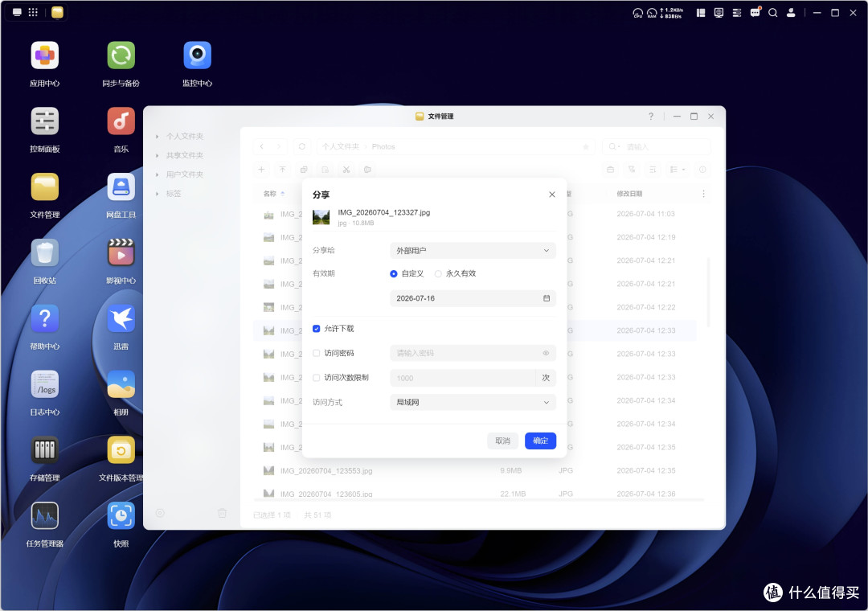Click the info icon in file toolbar
This screenshot has width=868, height=611.
702,170
